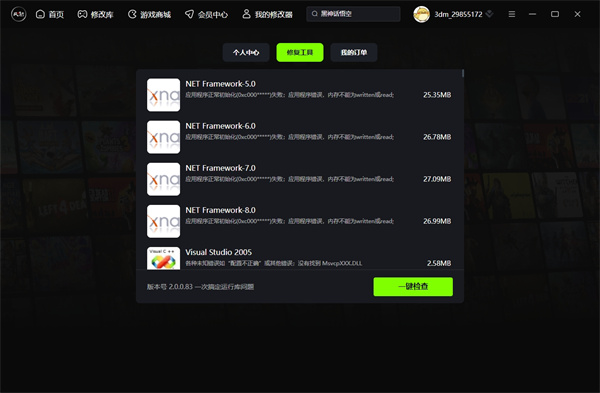Maximize the application window
This screenshot has width=600, height=393.
(555, 14)
